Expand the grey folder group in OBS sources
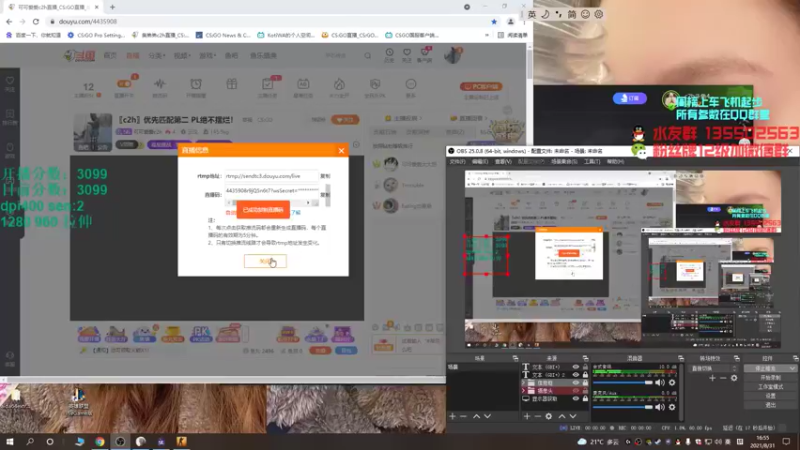800x450 pixels. [523, 383]
